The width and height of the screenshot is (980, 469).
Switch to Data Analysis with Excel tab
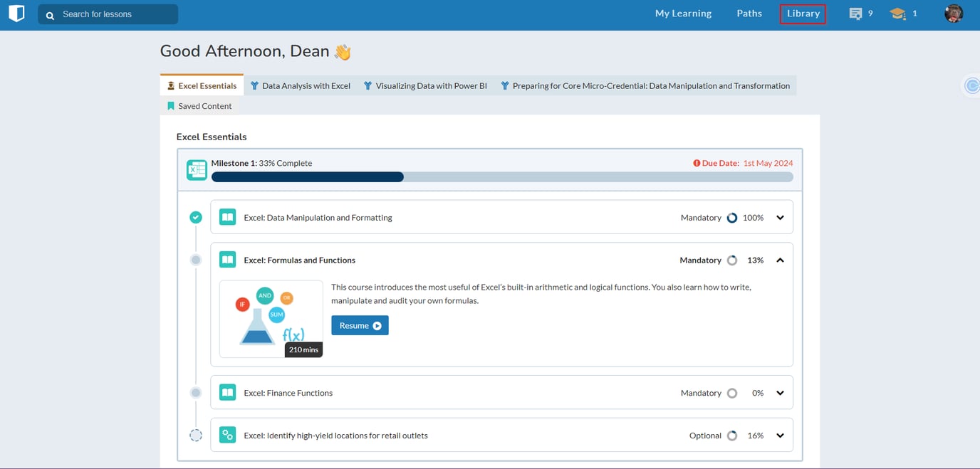[x=301, y=86]
